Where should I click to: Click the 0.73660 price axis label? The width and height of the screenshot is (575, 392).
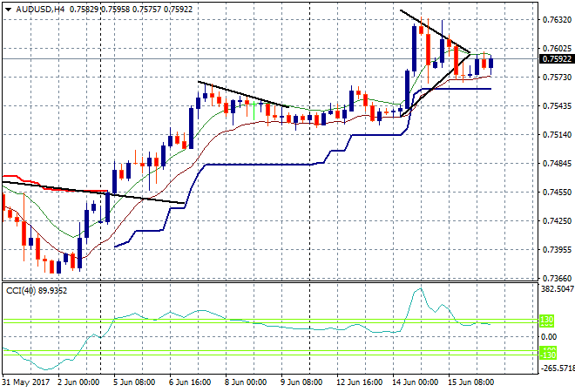(557, 279)
